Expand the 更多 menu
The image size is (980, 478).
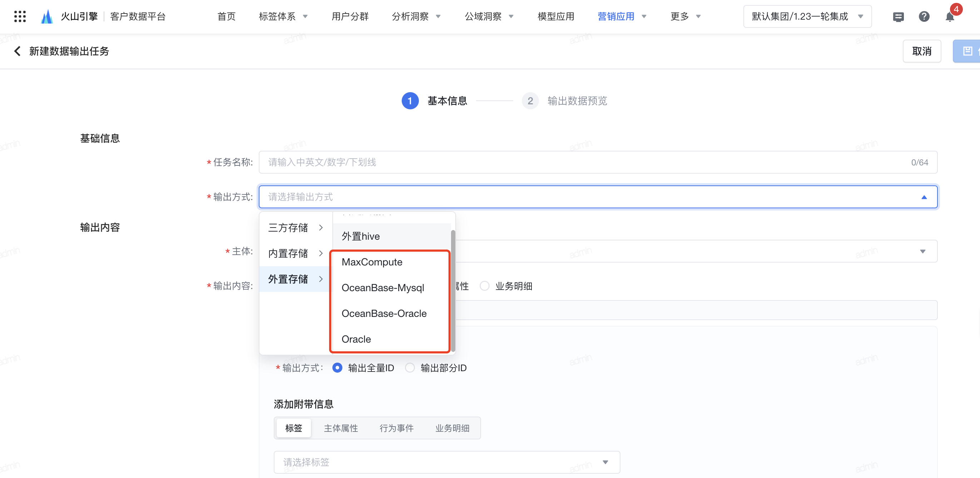685,16
